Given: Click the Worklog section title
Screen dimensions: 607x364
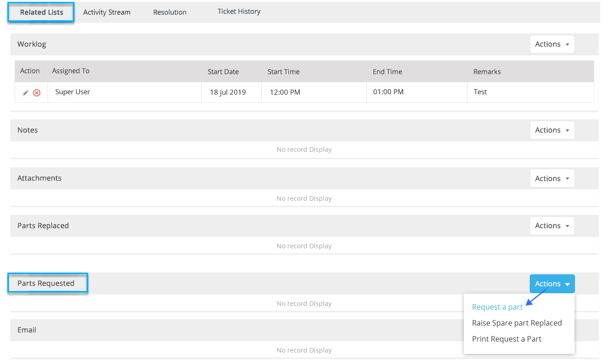Looking at the screenshot, I should (x=32, y=44).
